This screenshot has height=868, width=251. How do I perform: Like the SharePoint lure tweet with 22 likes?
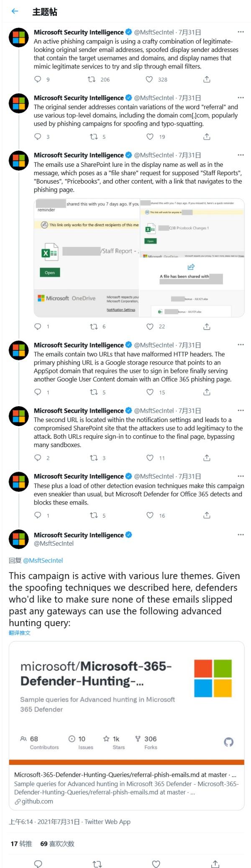[x=149, y=326]
